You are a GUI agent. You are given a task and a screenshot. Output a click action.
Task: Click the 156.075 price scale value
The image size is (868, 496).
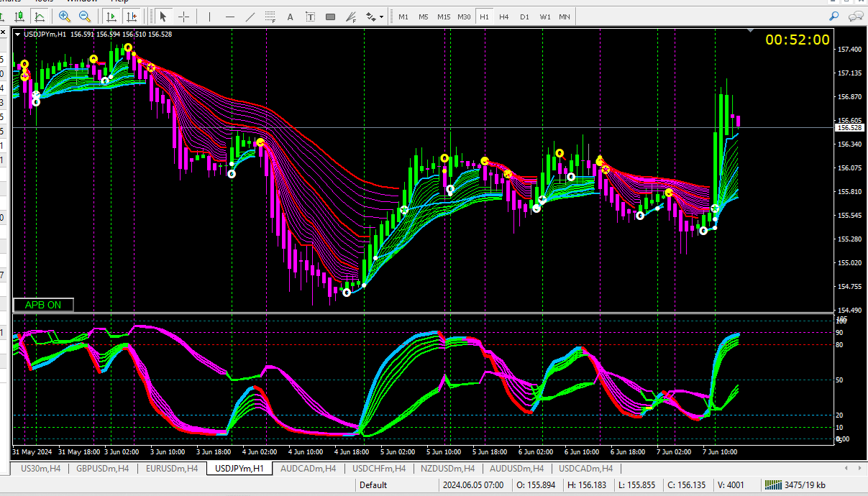[850, 168]
